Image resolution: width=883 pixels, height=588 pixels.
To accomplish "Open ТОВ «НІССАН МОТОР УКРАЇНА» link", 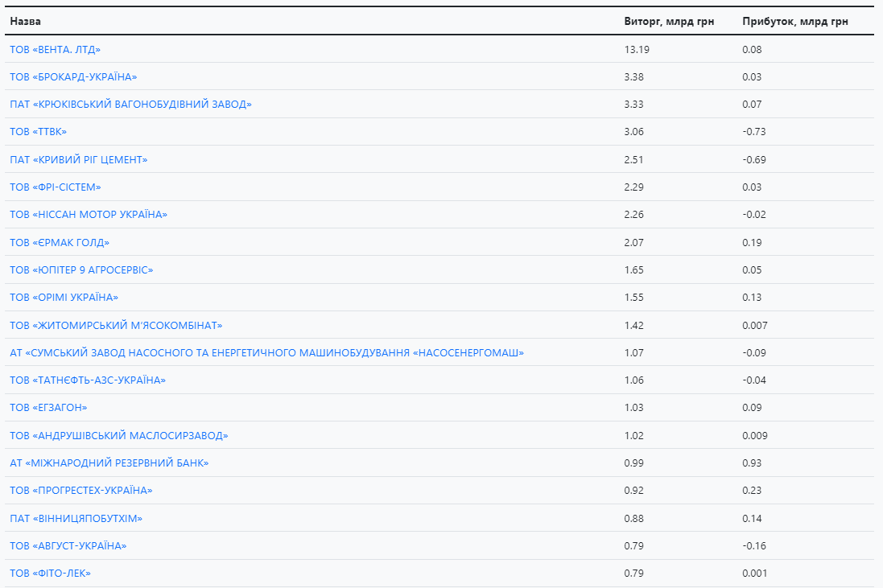I will click(89, 215).
